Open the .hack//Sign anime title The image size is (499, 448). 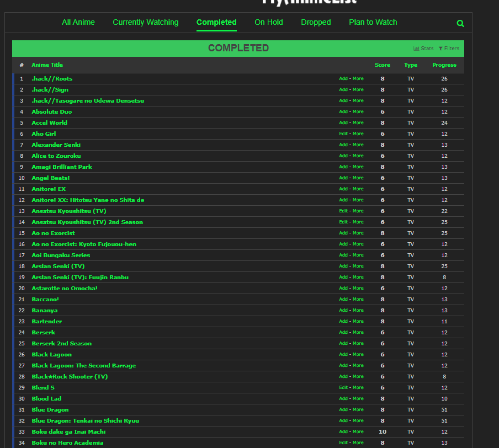[x=50, y=90]
